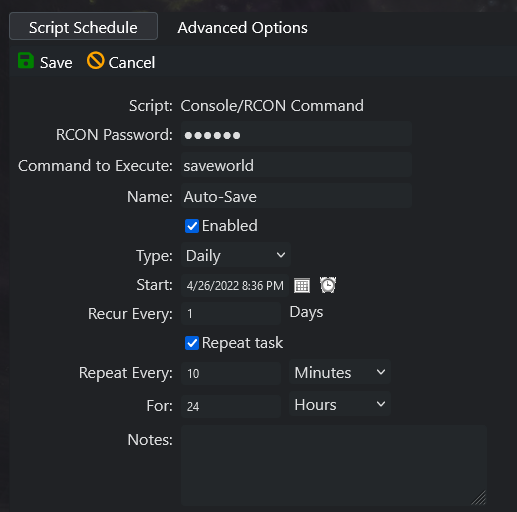Select the Script Schedule tab
The width and height of the screenshot is (517, 512).
coord(83,26)
